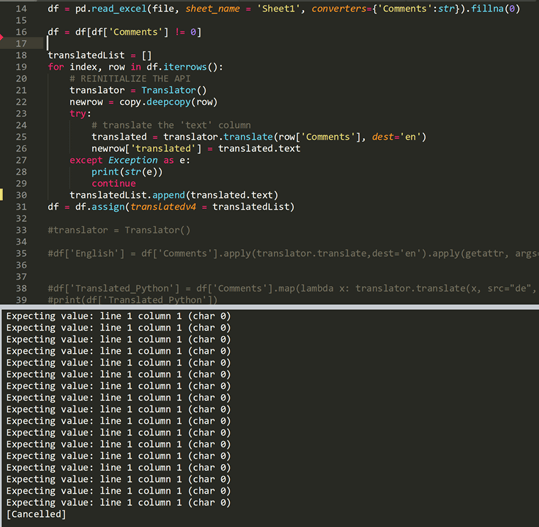Click line number 30 in gutter
The image size is (539, 527).
point(21,195)
